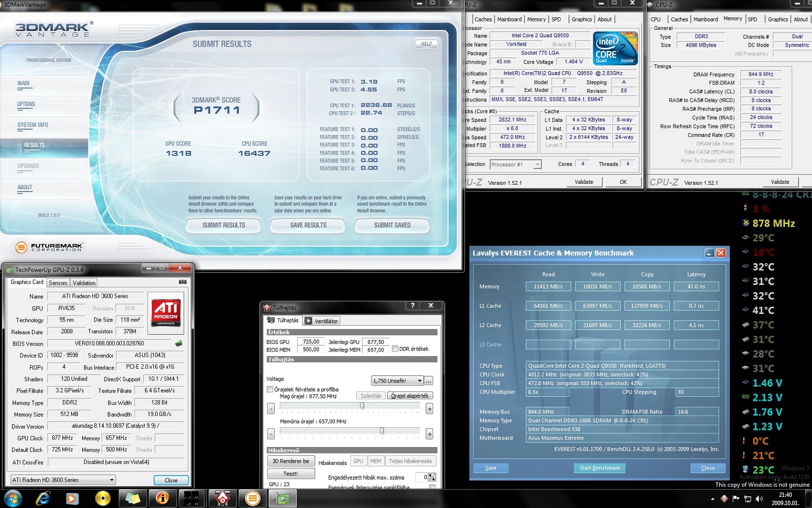Check 'Órajelek felvétele a profilba' checkbox
Screen dimensions: 812x508
[x=270, y=390]
